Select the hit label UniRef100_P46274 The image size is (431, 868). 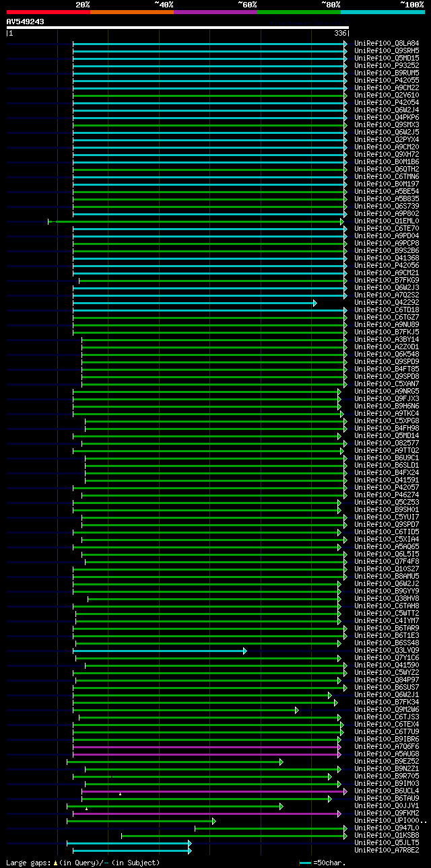coord(387,495)
